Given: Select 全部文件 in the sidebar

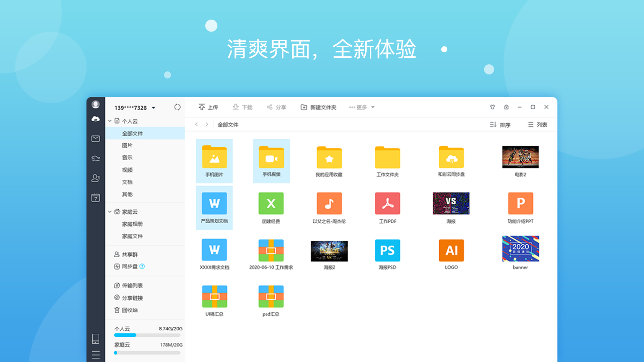Looking at the screenshot, I should [x=145, y=133].
